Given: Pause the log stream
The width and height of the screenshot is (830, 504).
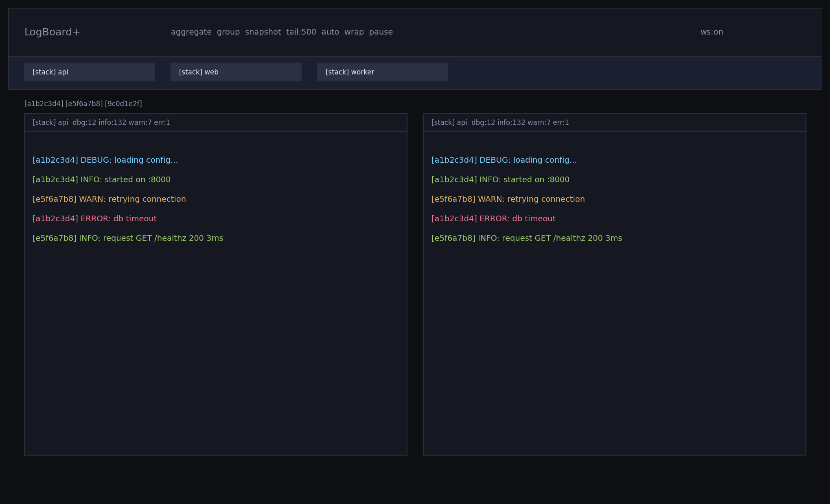Looking at the screenshot, I should pyautogui.click(x=381, y=32).
